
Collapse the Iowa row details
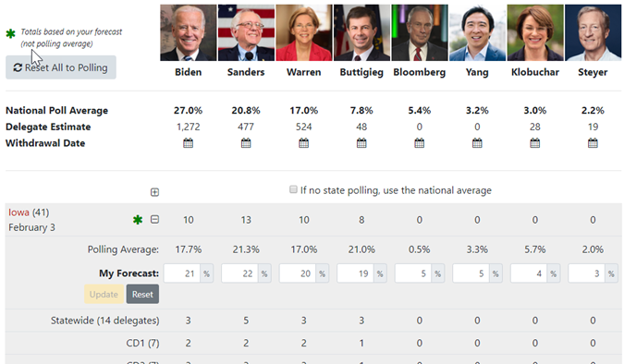point(154,219)
